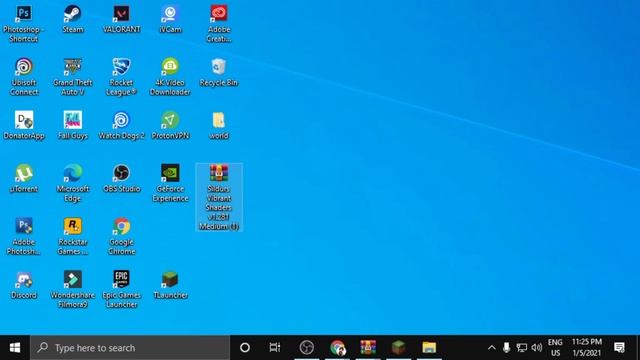Switch to Chrome in the taskbar

click(x=337, y=348)
